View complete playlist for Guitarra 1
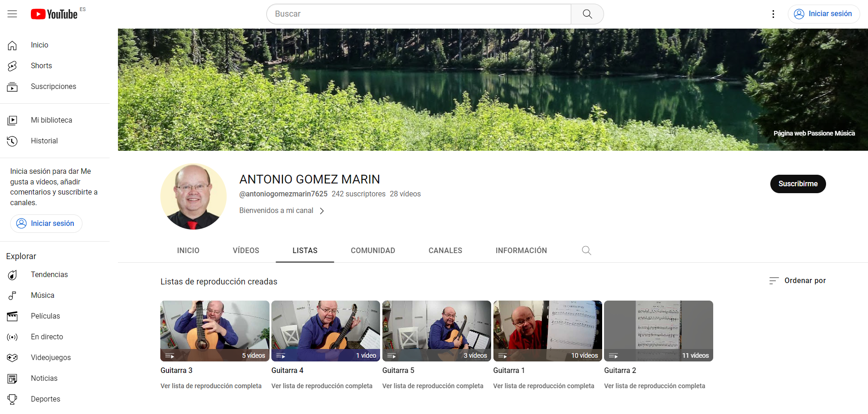The image size is (868, 414). pos(543,386)
